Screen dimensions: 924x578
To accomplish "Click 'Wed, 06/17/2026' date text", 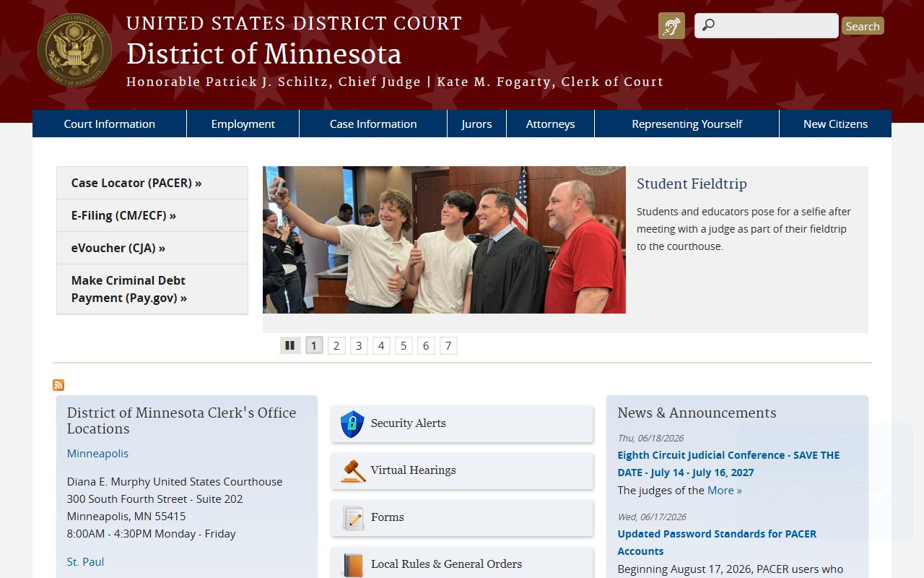I will (x=652, y=517).
